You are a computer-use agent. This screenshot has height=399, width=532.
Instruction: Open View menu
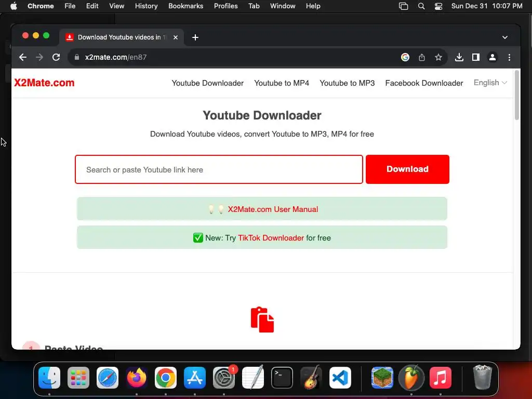coord(116,6)
